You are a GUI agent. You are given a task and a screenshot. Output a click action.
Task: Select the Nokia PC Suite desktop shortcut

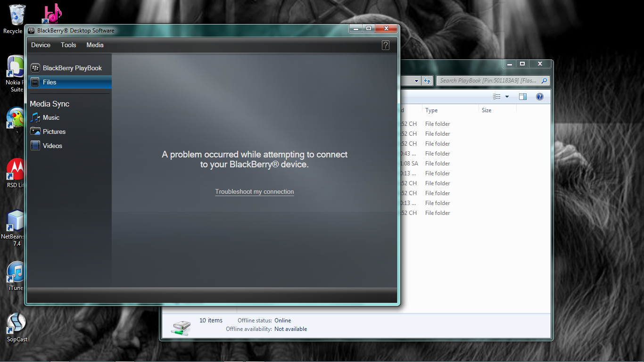click(15, 74)
